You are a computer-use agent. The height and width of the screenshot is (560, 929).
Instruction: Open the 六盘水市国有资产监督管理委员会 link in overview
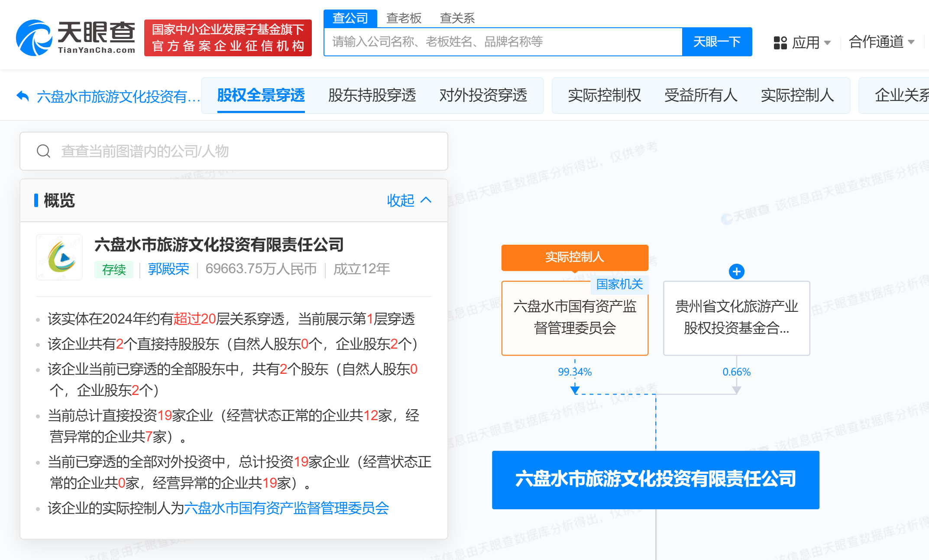(286, 508)
